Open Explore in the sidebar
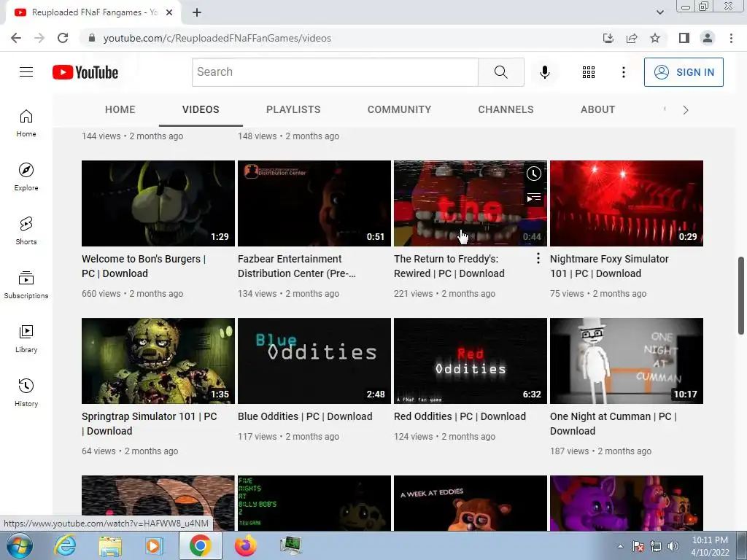This screenshot has width=747, height=560. (26, 176)
